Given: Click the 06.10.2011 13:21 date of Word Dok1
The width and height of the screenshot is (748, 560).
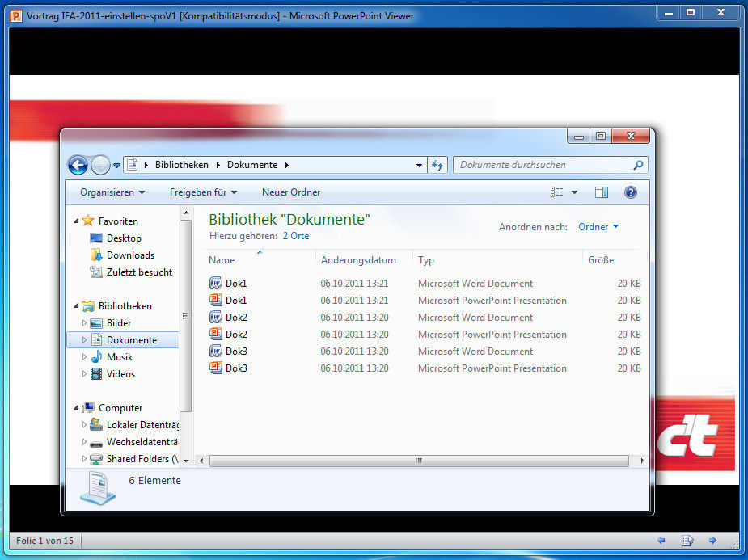Looking at the screenshot, I should [354, 283].
